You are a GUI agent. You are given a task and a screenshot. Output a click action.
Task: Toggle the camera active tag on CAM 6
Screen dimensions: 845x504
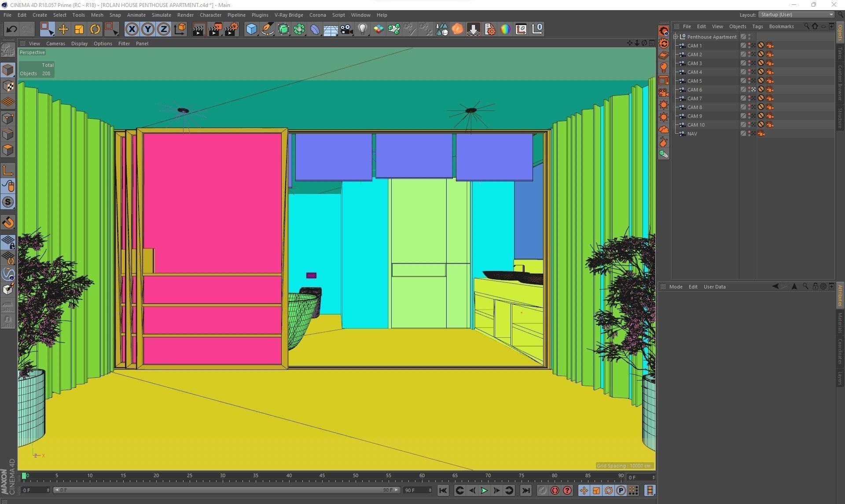coord(754,90)
